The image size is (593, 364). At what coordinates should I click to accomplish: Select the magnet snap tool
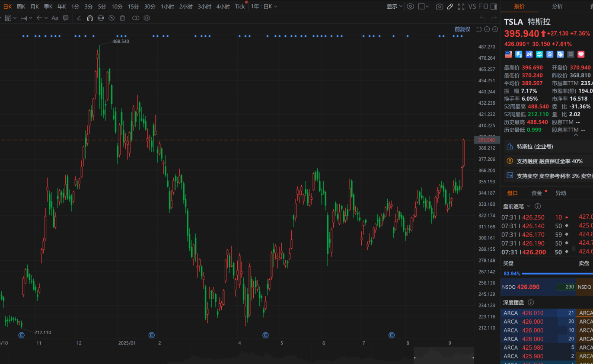click(x=90, y=18)
